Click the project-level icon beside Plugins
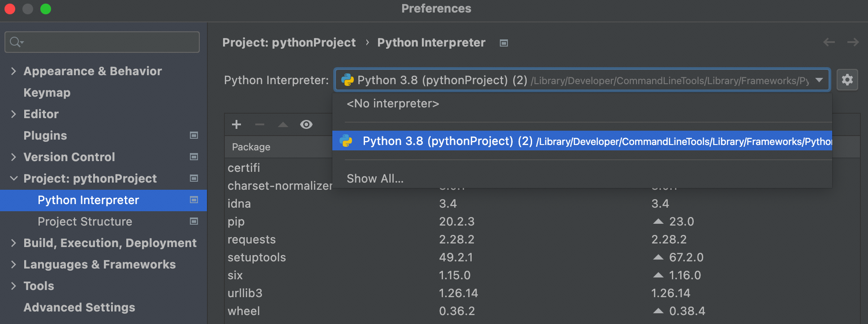Image resolution: width=868 pixels, height=324 pixels. tap(194, 135)
